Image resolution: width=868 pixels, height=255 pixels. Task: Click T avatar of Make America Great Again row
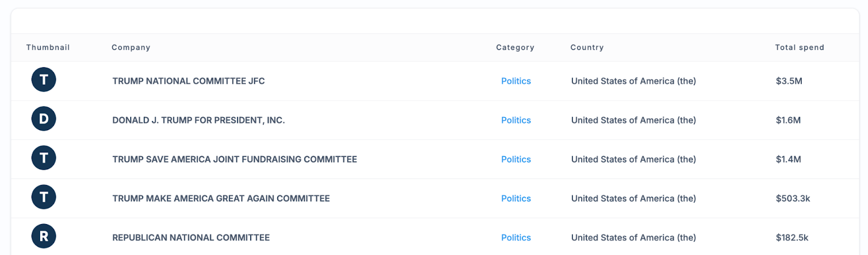(44, 197)
